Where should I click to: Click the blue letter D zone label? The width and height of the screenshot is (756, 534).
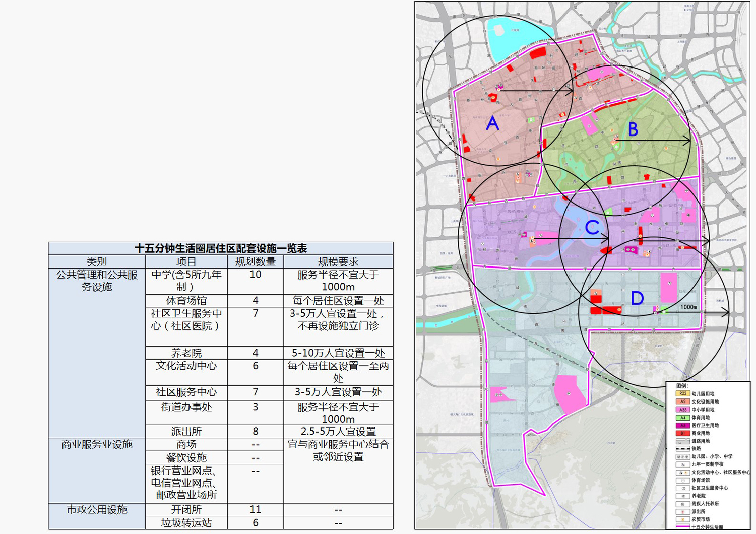(637, 298)
